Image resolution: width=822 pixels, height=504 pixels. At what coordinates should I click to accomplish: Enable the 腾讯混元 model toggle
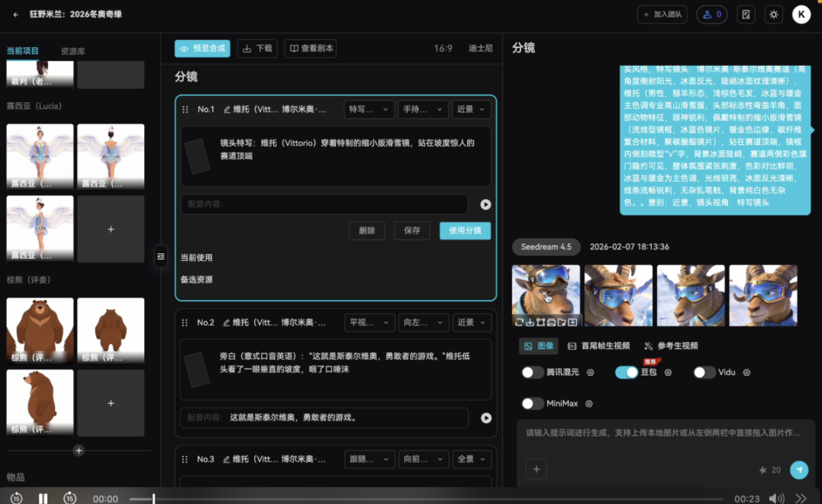click(x=532, y=371)
